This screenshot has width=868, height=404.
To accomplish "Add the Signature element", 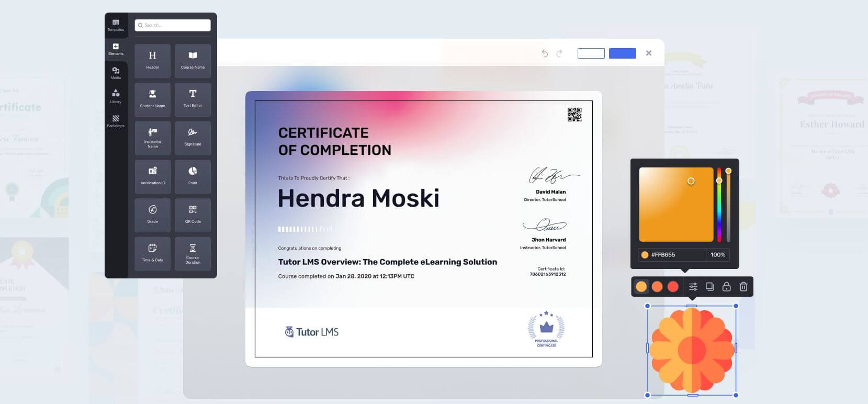I will [193, 138].
